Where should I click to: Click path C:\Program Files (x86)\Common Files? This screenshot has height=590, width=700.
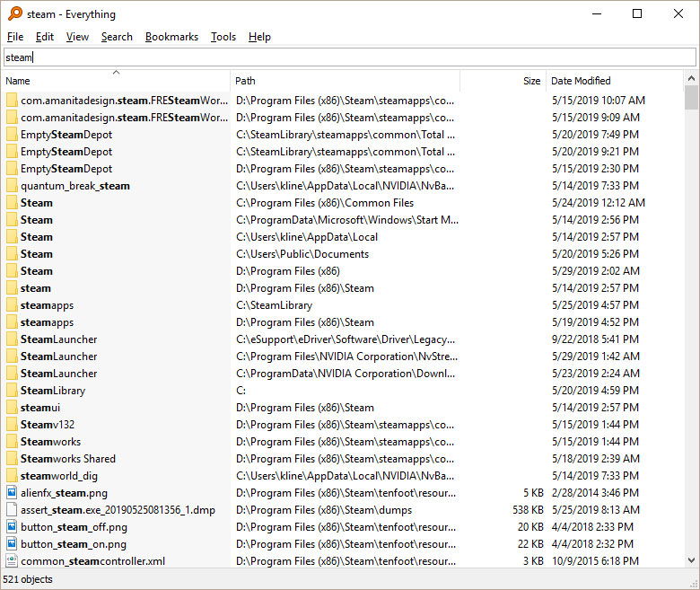pos(325,203)
